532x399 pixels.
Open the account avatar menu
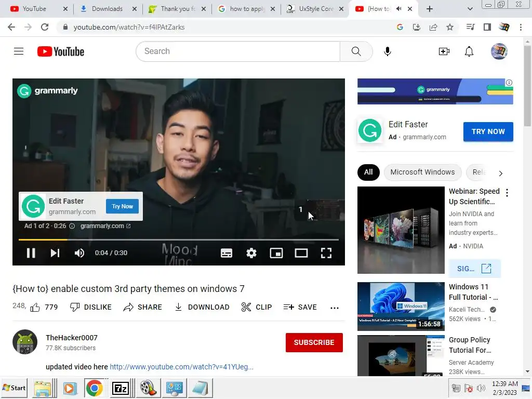pos(499,51)
